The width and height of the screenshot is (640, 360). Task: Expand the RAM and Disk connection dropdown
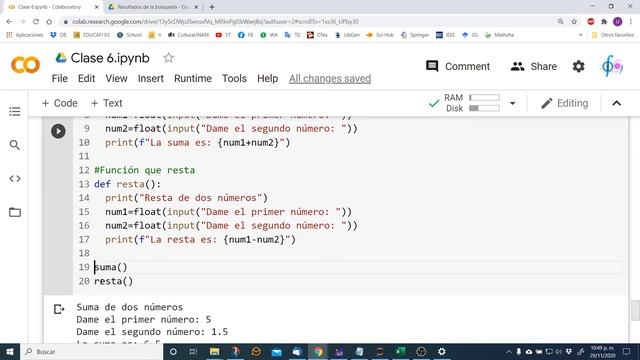(x=512, y=103)
